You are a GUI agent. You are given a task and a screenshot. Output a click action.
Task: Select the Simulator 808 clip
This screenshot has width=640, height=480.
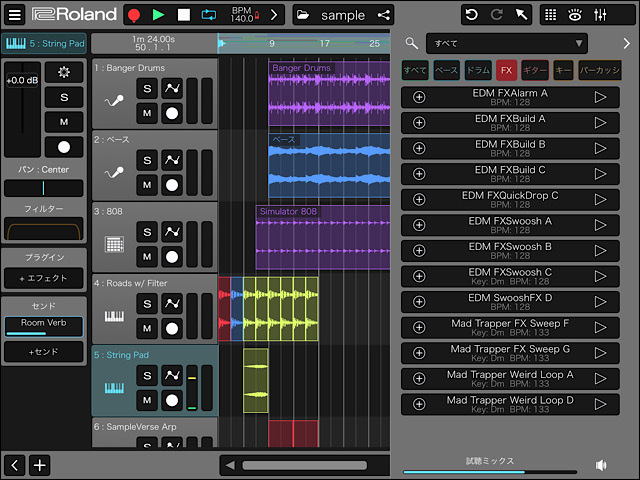click(x=323, y=237)
